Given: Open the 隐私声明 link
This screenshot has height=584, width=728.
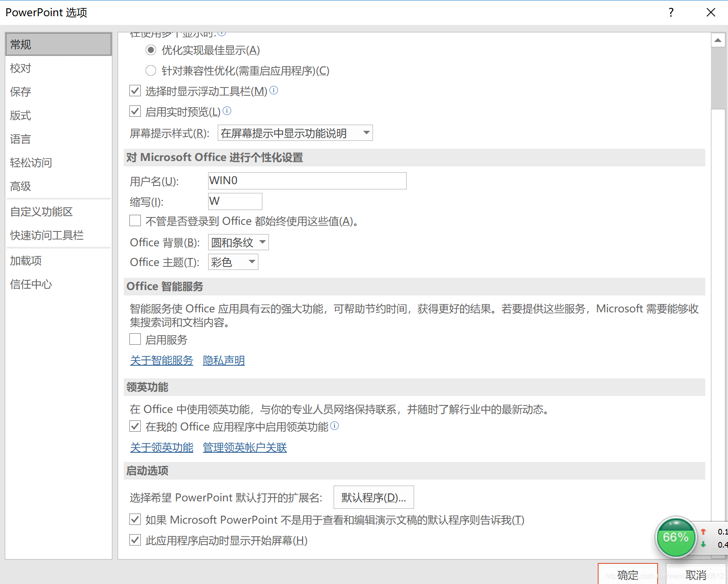Looking at the screenshot, I should [224, 360].
